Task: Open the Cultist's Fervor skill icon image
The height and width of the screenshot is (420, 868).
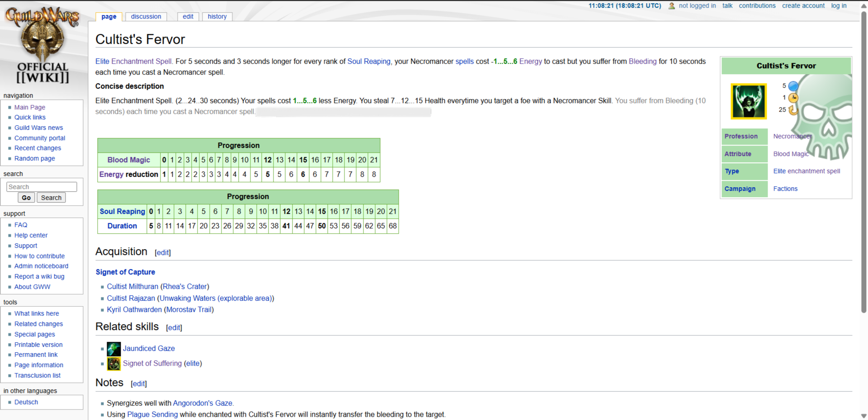Action: pyautogui.click(x=749, y=101)
